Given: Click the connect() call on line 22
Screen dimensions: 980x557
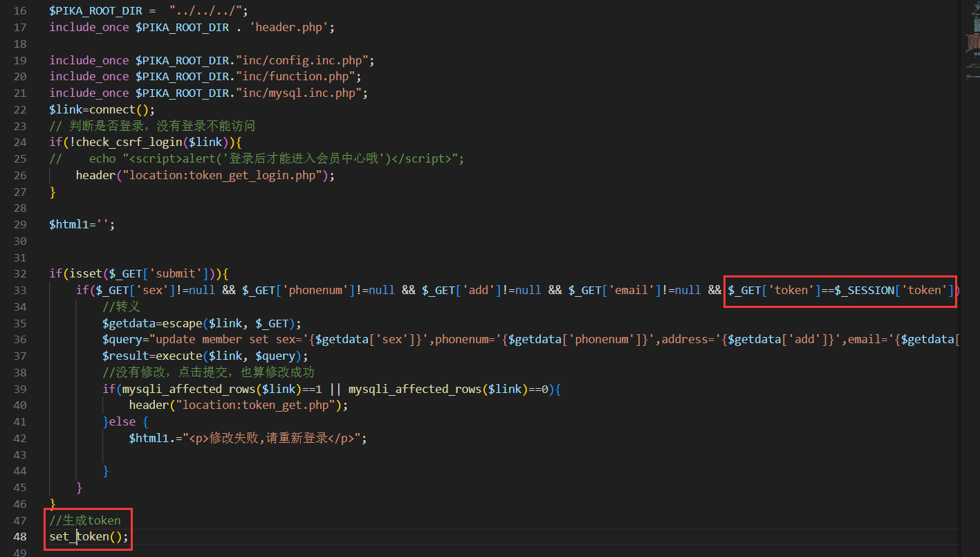Looking at the screenshot, I should pyautogui.click(x=122, y=109).
